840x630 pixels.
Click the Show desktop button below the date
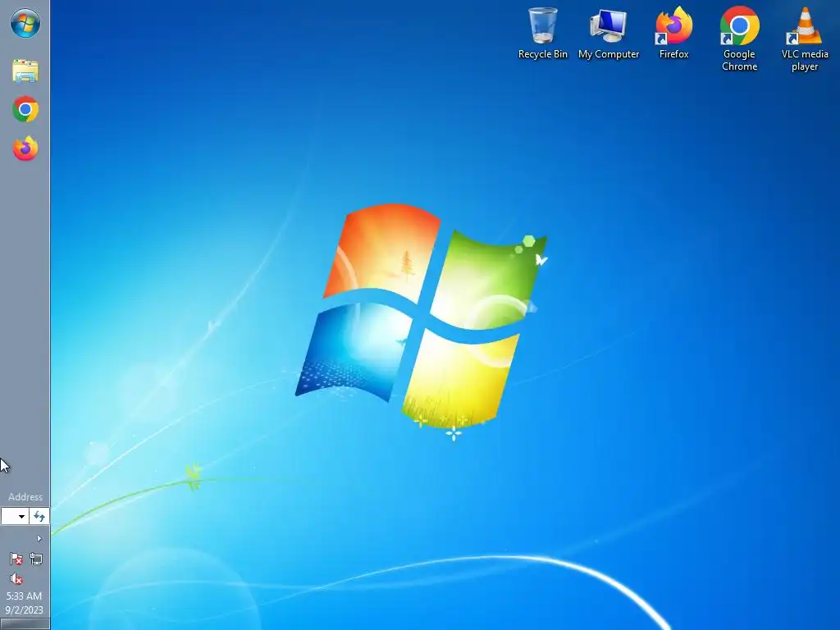coord(25,624)
